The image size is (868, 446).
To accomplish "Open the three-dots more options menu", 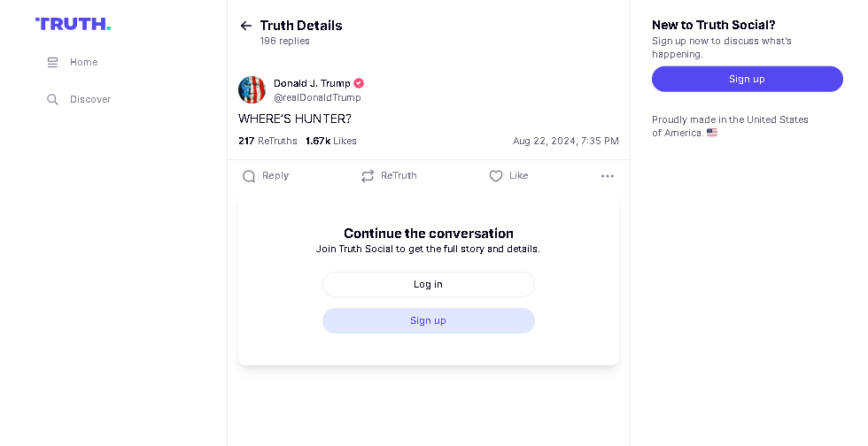I will pos(608,176).
